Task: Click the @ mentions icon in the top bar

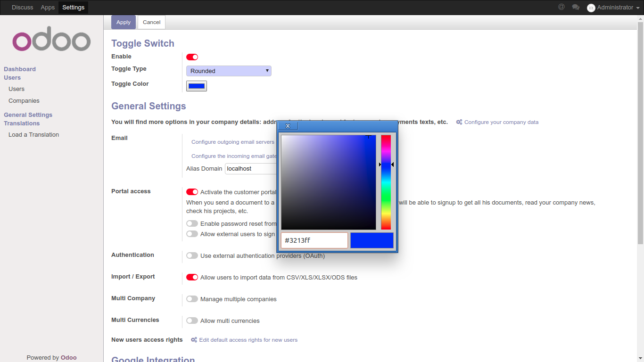Action: (561, 7)
